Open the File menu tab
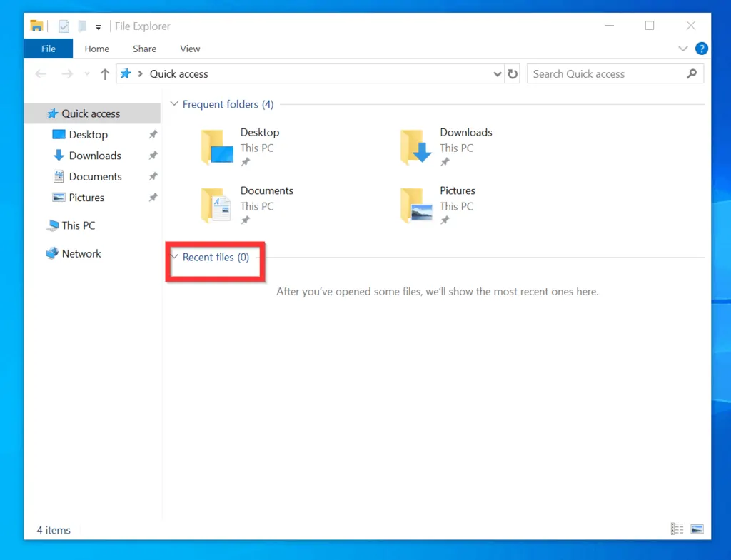 coord(48,49)
